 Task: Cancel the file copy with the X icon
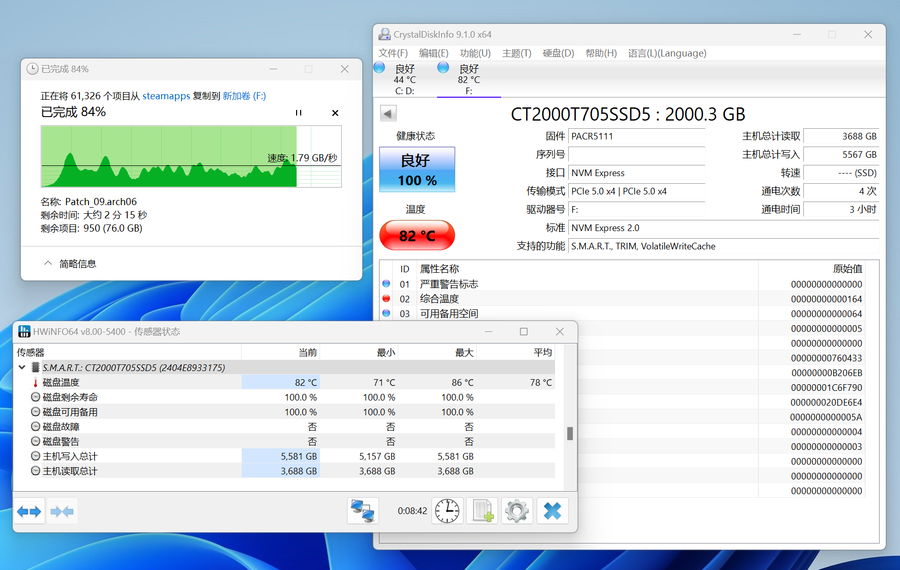tap(335, 113)
